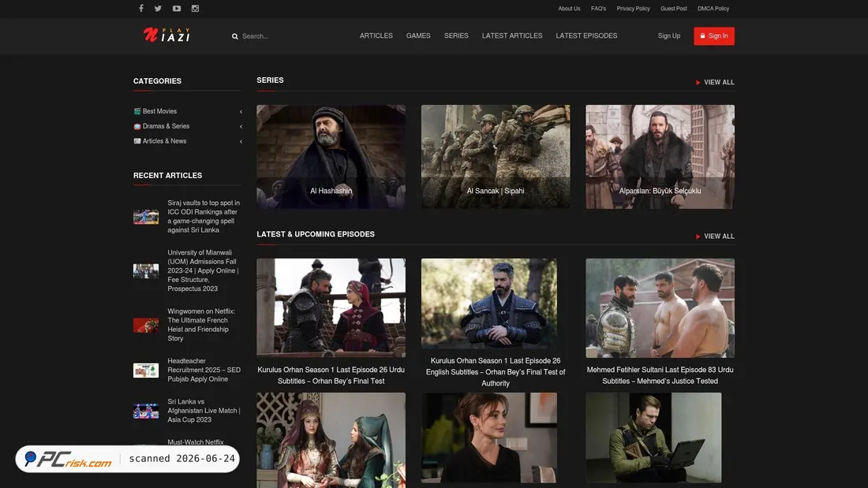This screenshot has width=868, height=488.
Task: Click the Niazi Play logo
Action: (166, 35)
